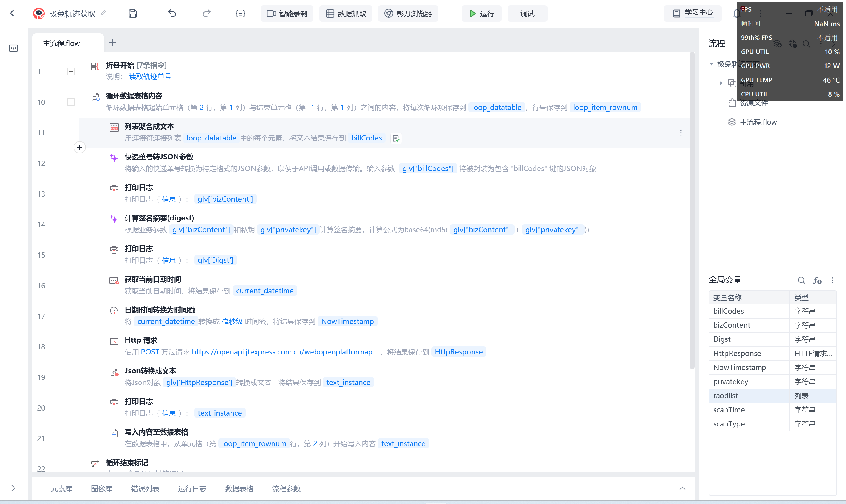Click the jtexpress openapi URL
The image size is (846, 504).
tap(285, 352)
